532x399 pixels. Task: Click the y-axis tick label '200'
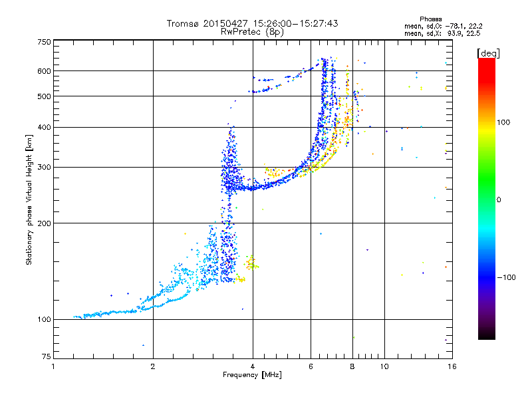45,223
